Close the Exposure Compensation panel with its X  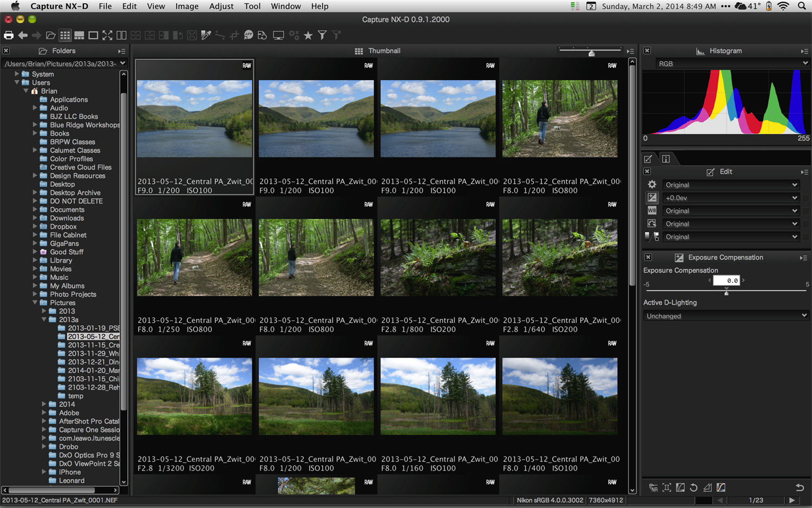pos(648,258)
